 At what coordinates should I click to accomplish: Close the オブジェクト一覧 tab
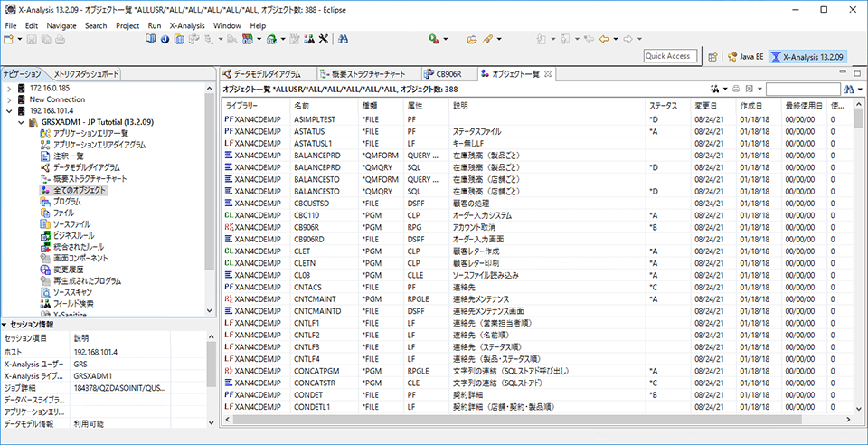[x=548, y=73]
